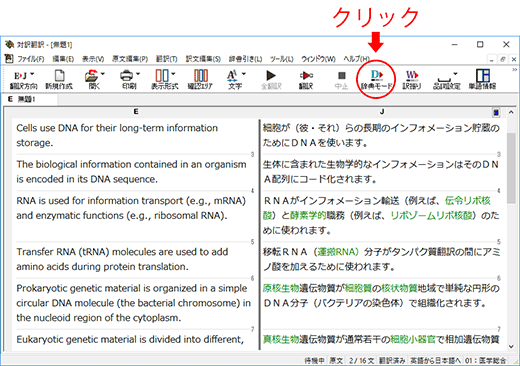Open the 翻訳(T) menu

pos(167,59)
